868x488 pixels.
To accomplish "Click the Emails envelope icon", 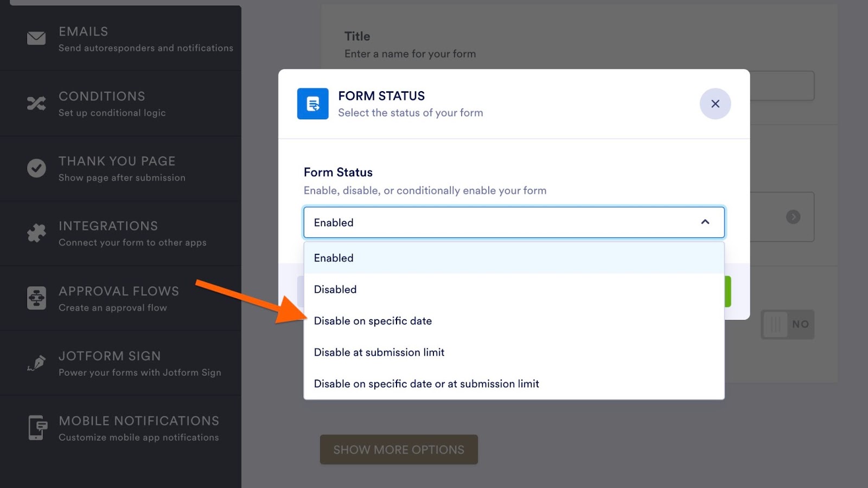I will (36, 38).
